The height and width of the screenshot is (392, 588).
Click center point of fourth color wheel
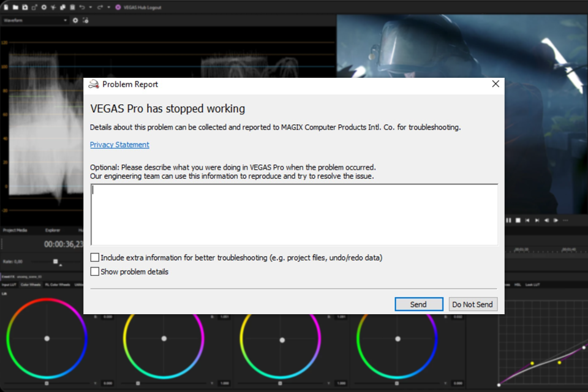[x=398, y=339]
